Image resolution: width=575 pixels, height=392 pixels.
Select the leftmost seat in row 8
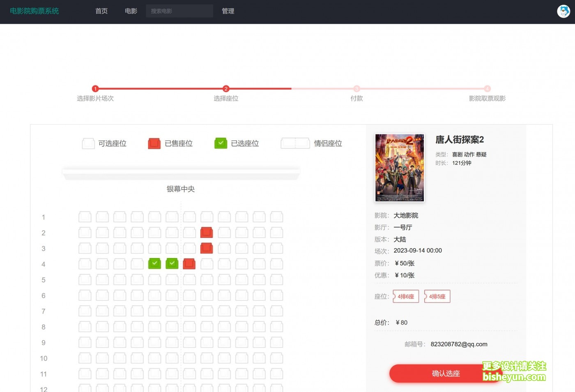coord(85,327)
